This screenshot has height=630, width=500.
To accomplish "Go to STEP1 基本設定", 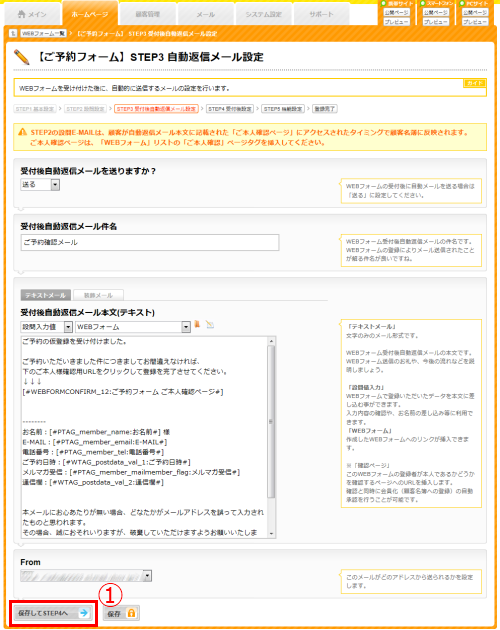I will coord(35,109).
